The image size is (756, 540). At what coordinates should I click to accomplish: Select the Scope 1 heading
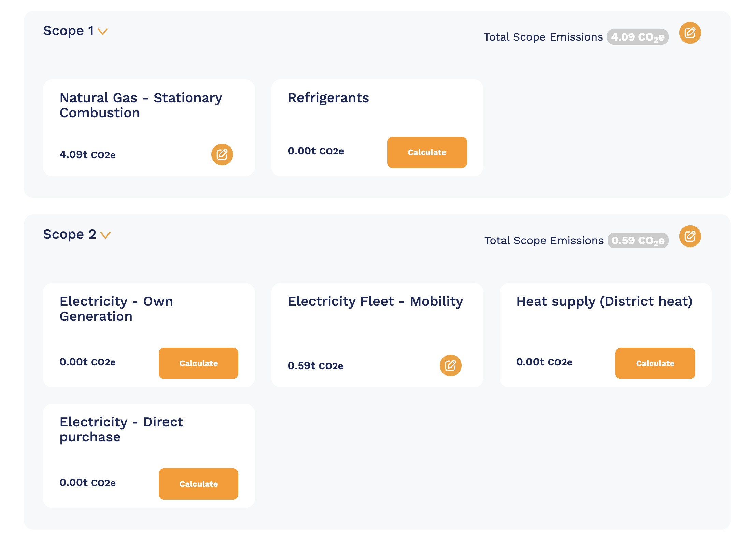pos(68,31)
